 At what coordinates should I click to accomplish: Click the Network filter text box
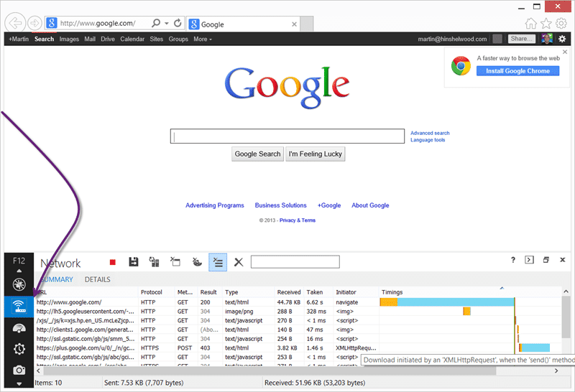pos(295,262)
